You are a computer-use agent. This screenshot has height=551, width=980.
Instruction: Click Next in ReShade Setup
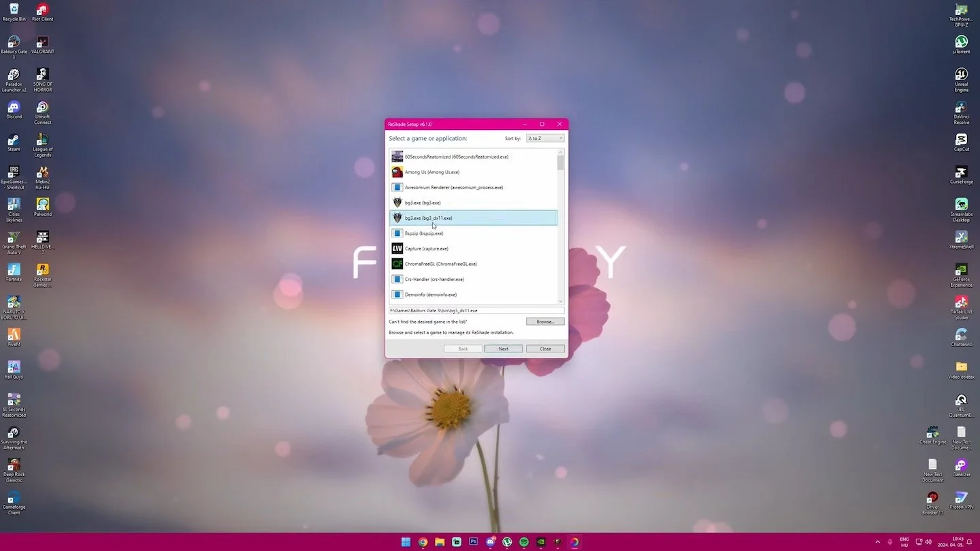pos(503,348)
